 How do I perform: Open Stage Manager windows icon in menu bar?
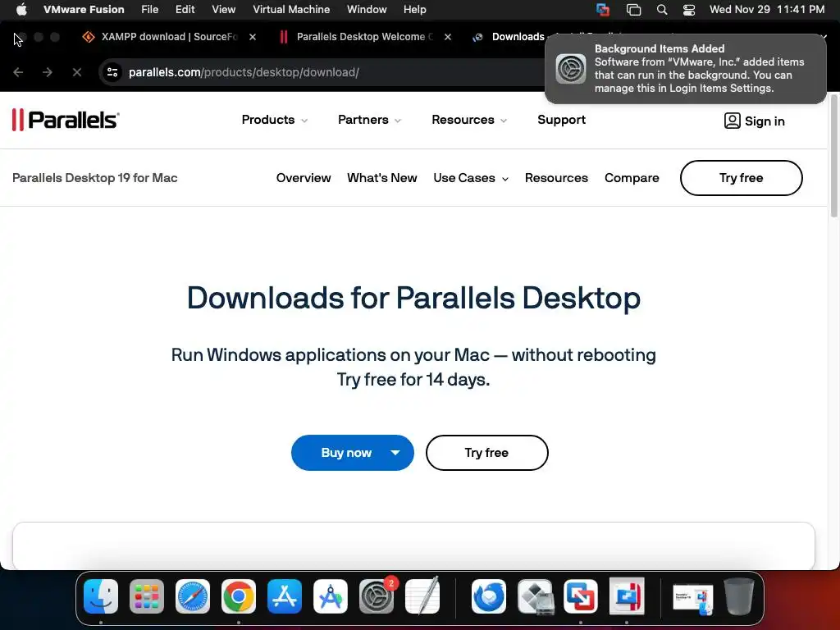(634, 9)
